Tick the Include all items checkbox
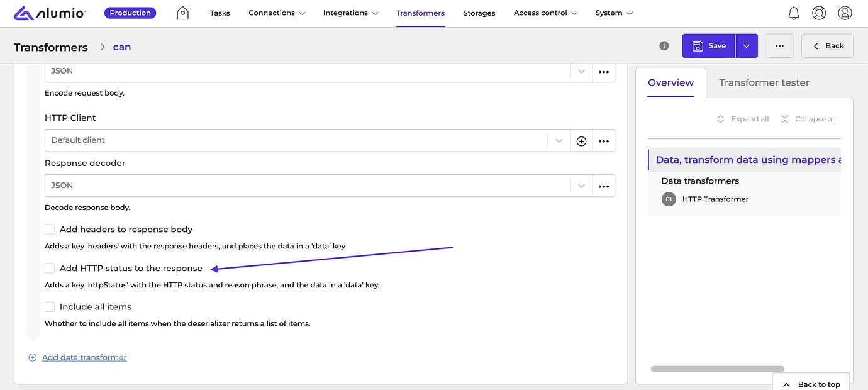 50,307
